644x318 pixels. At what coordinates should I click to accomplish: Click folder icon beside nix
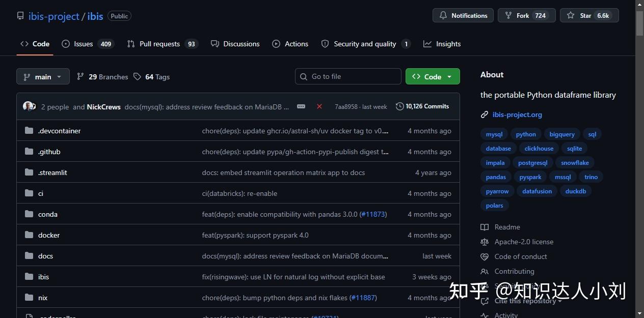coord(29,298)
